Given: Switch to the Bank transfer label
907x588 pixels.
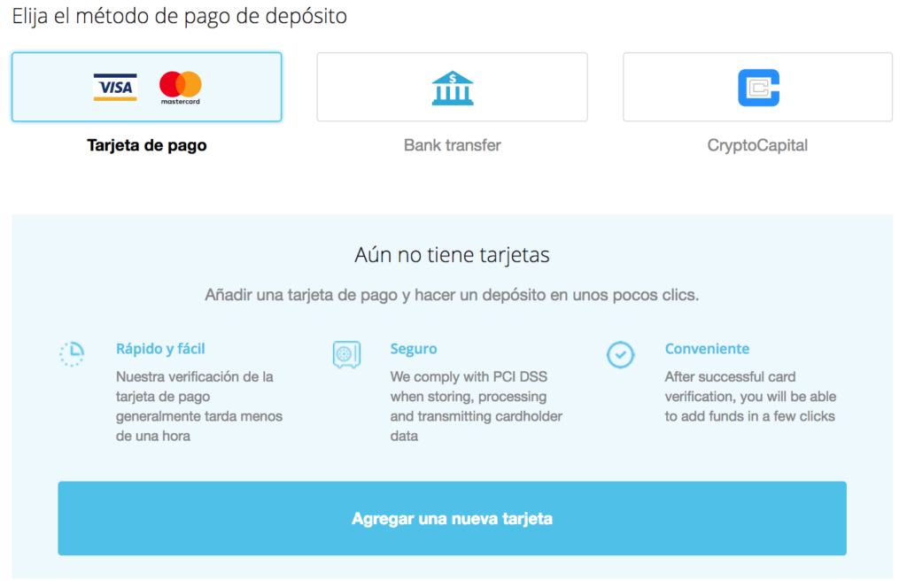Looking at the screenshot, I should click(452, 145).
